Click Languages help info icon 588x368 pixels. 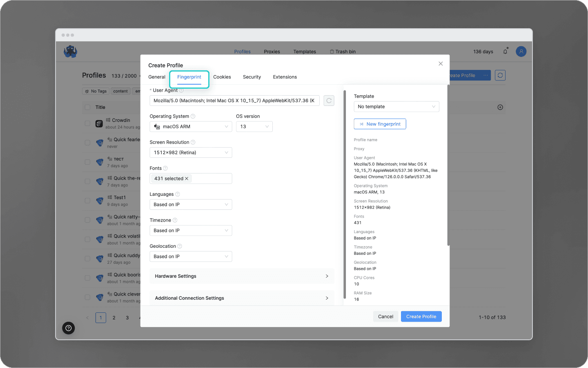pyautogui.click(x=178, y=194)
